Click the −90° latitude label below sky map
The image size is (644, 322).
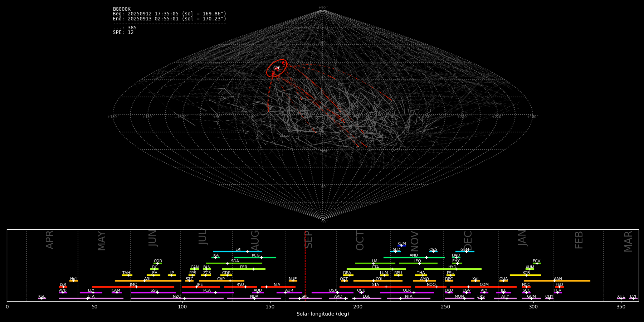(323, 222)
